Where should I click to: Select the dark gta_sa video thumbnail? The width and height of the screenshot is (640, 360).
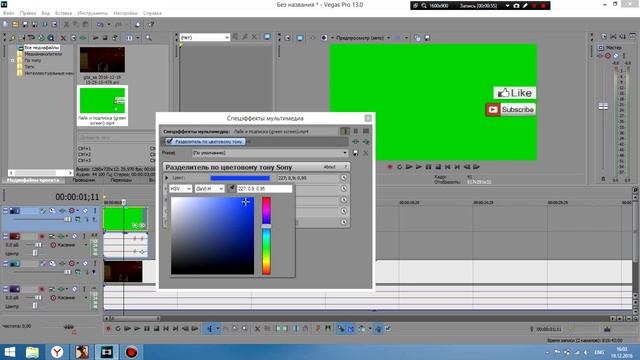pyautogui.click(x=102, y=60)
